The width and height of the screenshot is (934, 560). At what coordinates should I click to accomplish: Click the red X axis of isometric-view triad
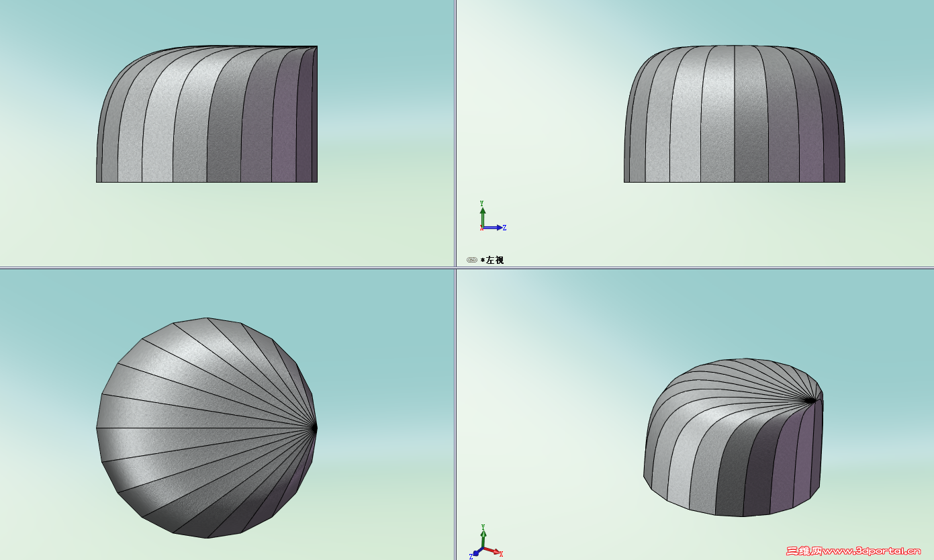(493, 552)
